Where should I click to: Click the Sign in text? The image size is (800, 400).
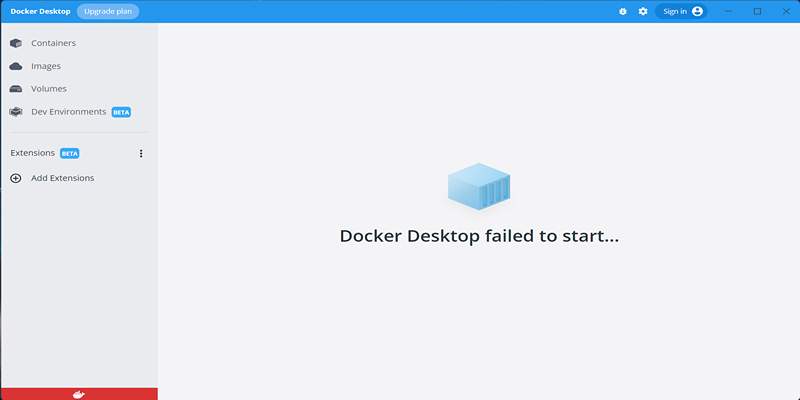click(675, 11)
